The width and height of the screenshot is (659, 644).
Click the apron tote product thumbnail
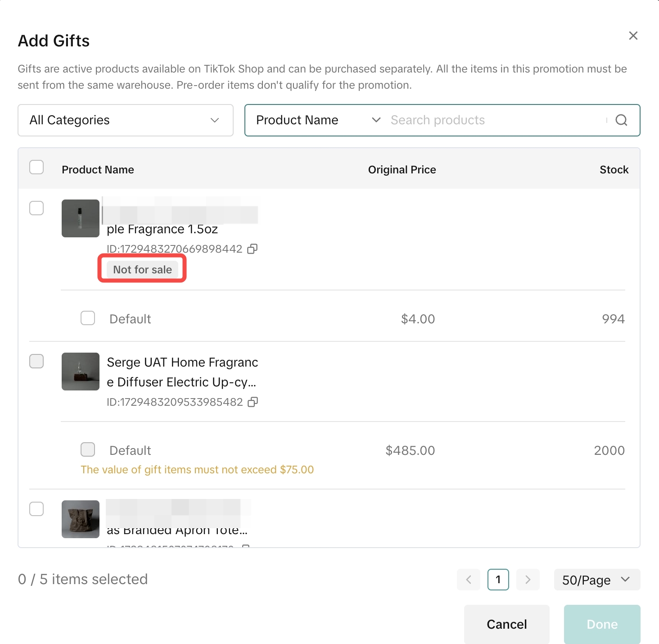pos(81,519)
